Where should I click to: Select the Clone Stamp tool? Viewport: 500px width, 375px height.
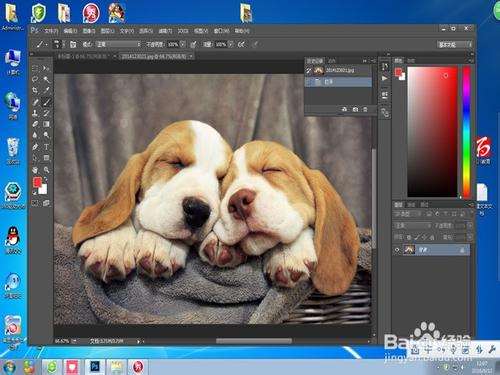(35, 113)
